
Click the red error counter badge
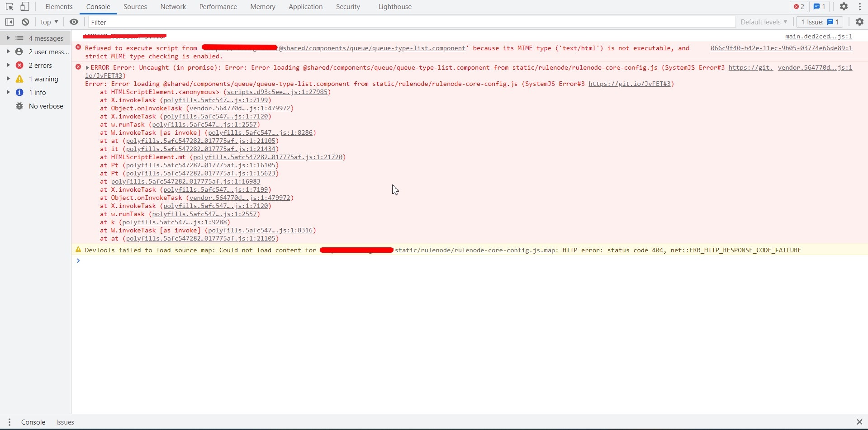798,6
